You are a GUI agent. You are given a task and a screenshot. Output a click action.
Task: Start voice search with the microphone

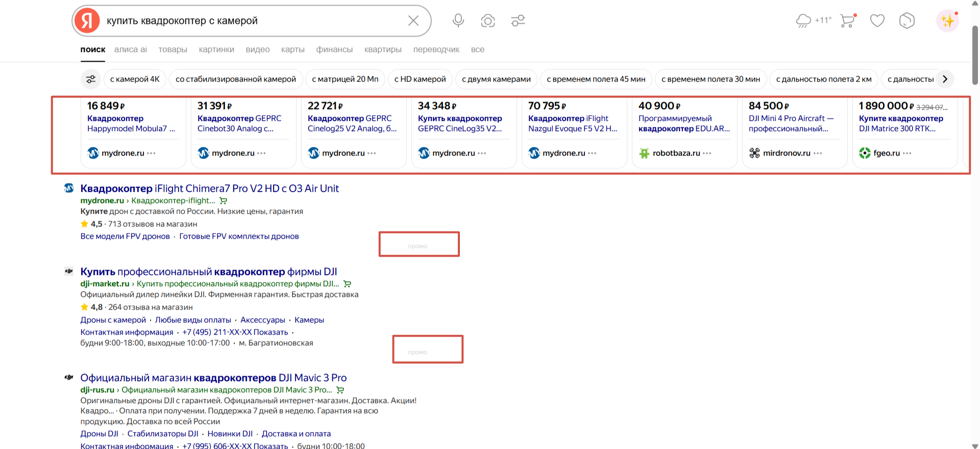coord(458,21)
